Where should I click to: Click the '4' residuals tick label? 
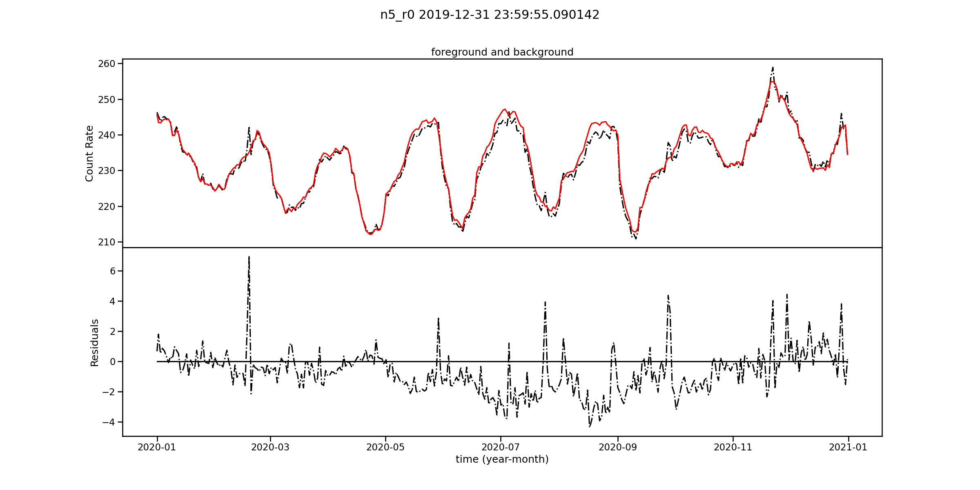pos(113,301)
